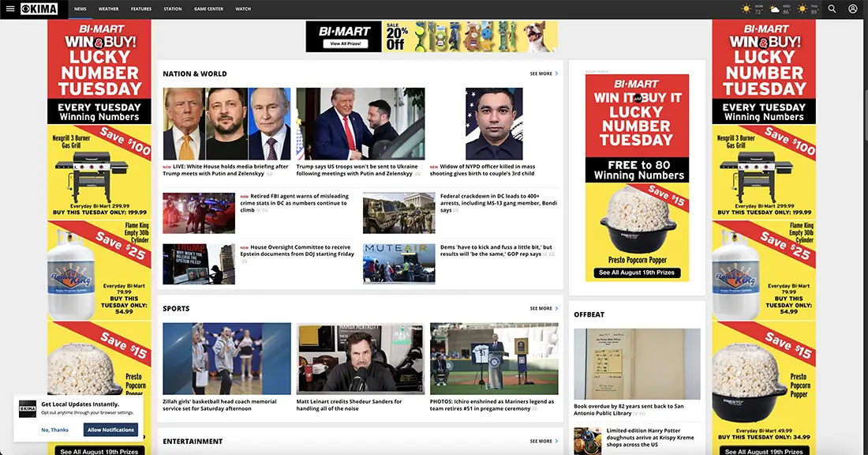Open the Weather menu
The width and height of the screenshot is (868, 455).
(109, 9)
